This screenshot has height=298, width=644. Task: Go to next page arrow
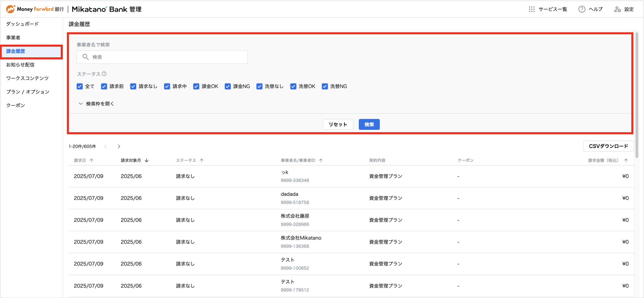coord(119,147)
